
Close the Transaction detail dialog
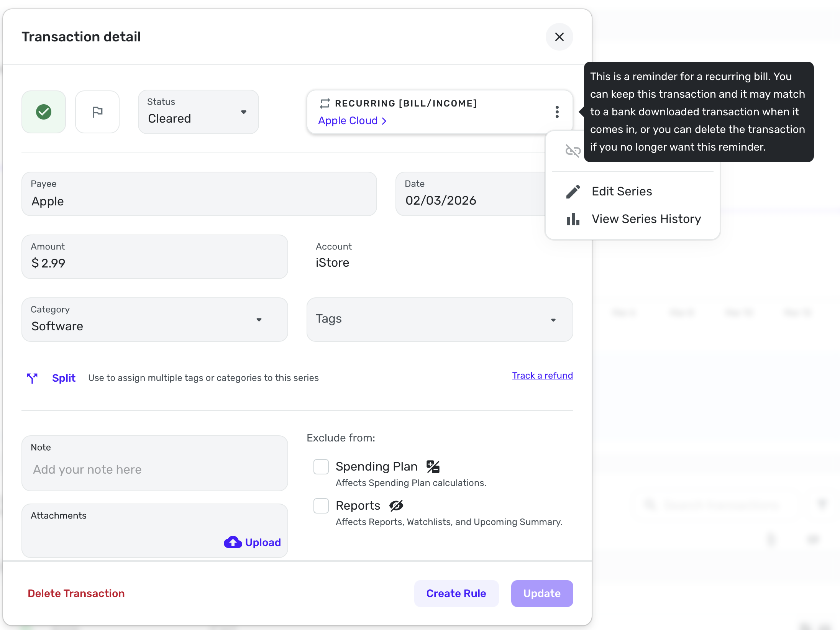pos(559,37)
